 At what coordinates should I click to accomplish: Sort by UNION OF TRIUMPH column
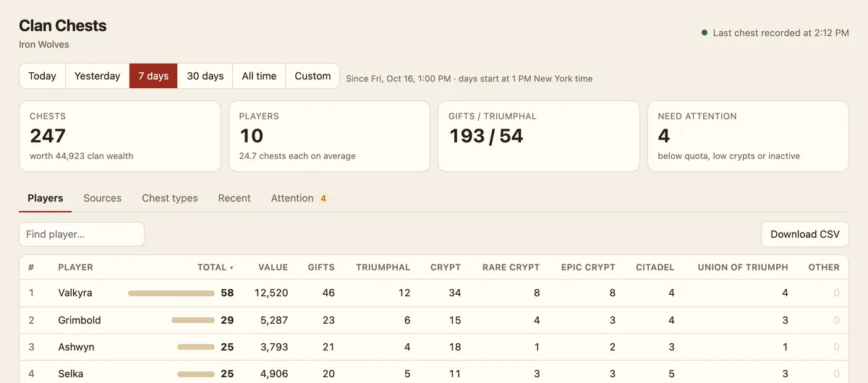743,267
